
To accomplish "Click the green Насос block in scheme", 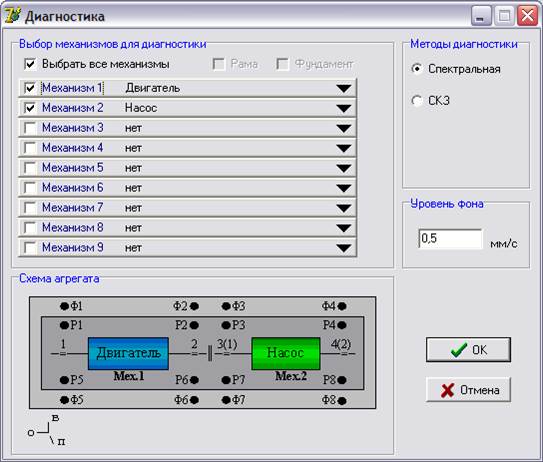I will click(286, 353).
